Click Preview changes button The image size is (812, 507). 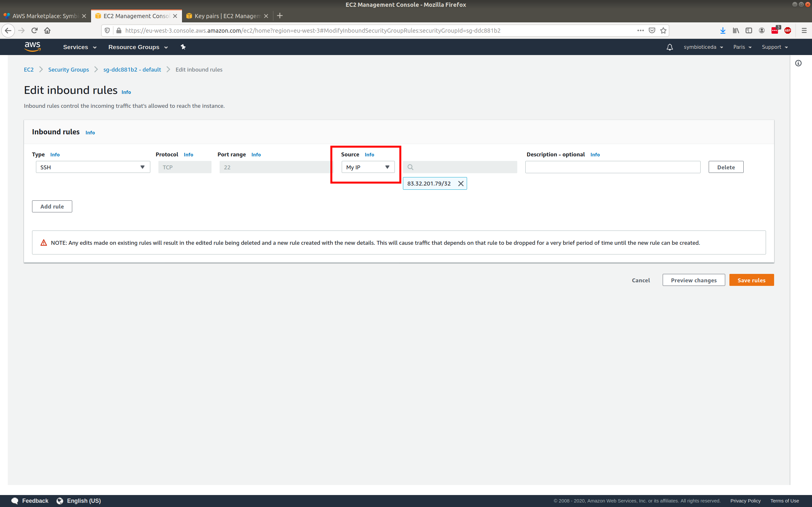click(693, 280)
